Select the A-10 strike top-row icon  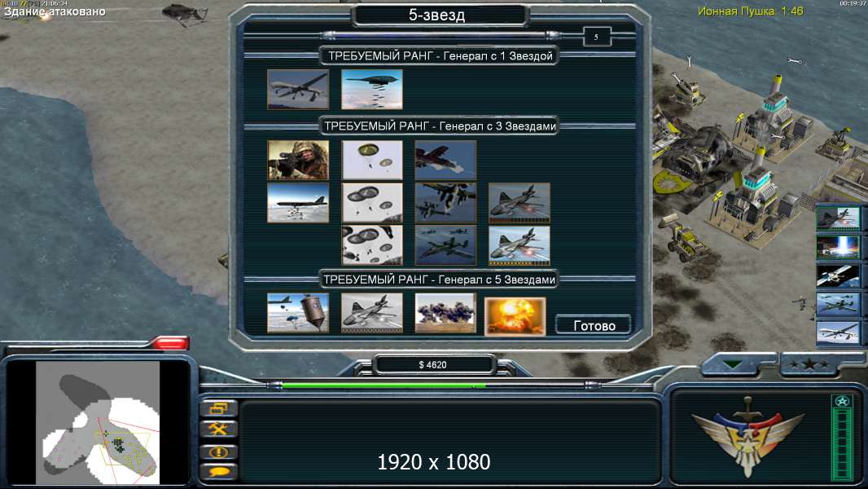click(445, 160)
